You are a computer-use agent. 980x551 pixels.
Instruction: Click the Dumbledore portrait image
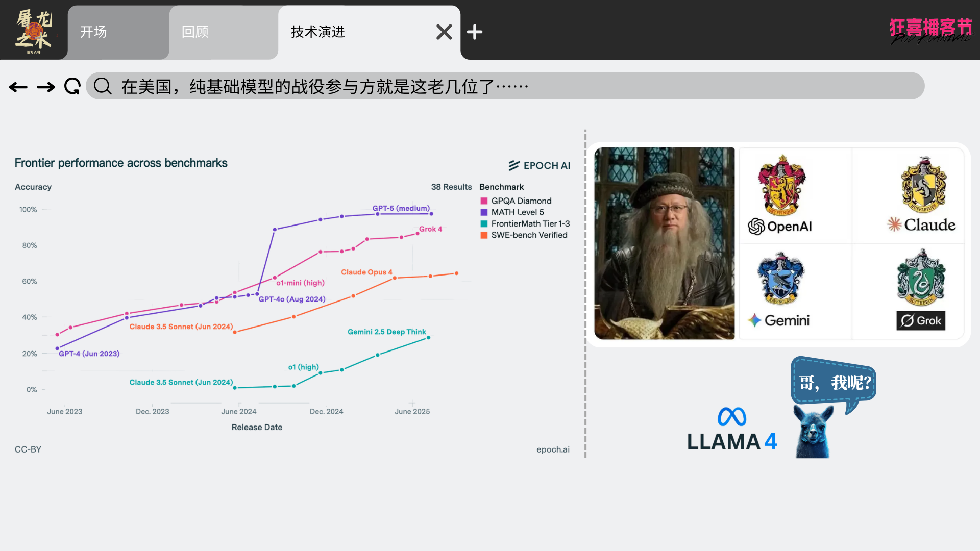click(664, 243)
